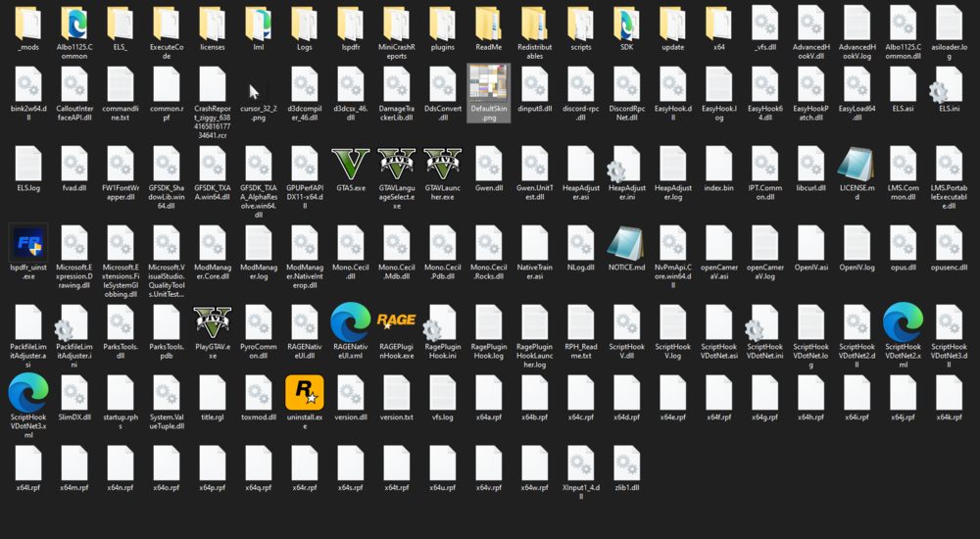The height and width of the screenshot is (539, 980).
Task: Select the lspdfr_uinst.exe icon
Action: pos(28,242)
